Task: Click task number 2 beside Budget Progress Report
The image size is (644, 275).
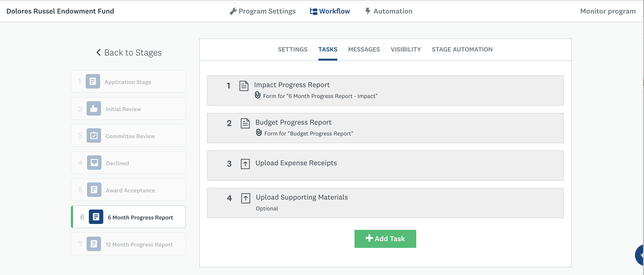Action: coord(229,123)
